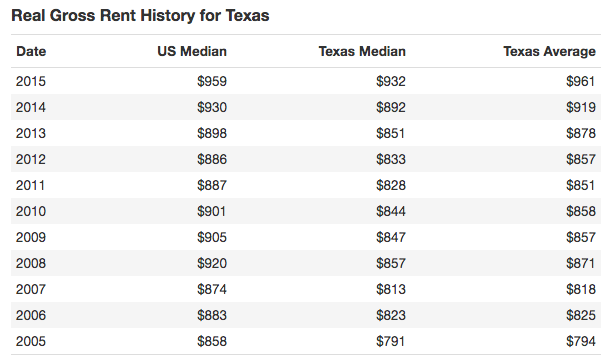The height and width of the screenshot is (363, 612).
Task: Click the 2006 US Median value $883
Action: click(x=212, y=315)
